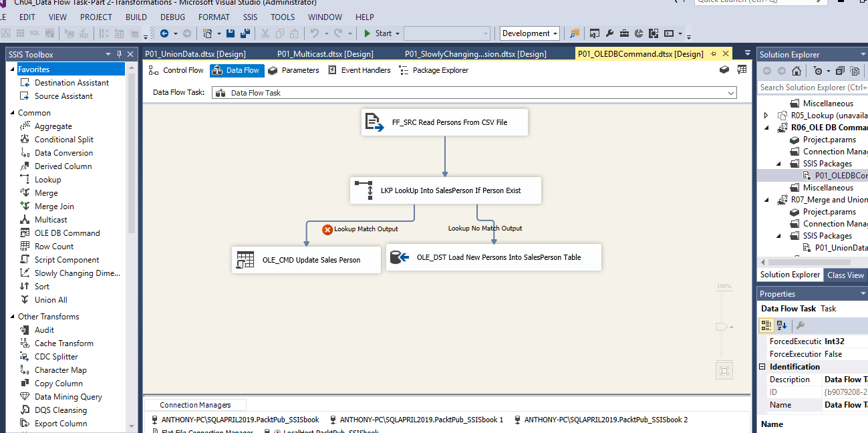
Task: Select the LKP LookUp Into SalesPerson component
Action: pos(446,190)
